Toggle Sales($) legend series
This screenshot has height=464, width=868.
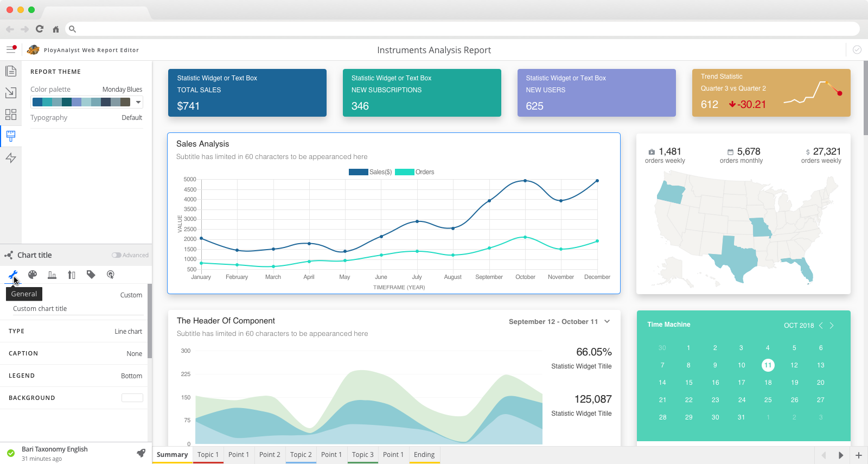pyautogui.click(x=370, y=172)
